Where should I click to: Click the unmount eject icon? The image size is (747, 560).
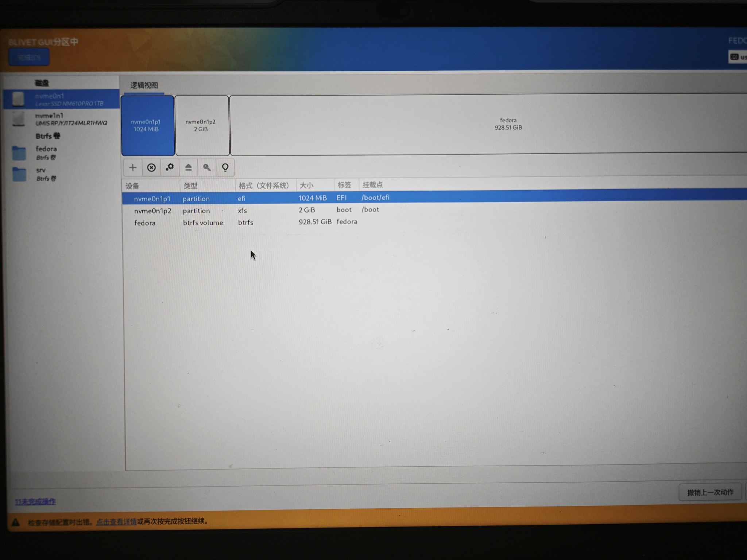[x=188, y=167]
